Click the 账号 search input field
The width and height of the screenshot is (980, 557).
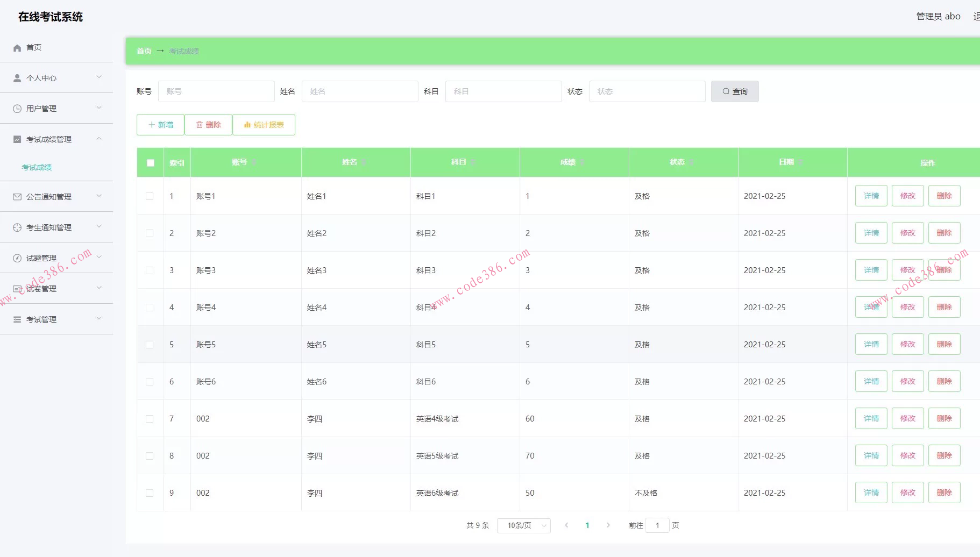tap(216, 92)
